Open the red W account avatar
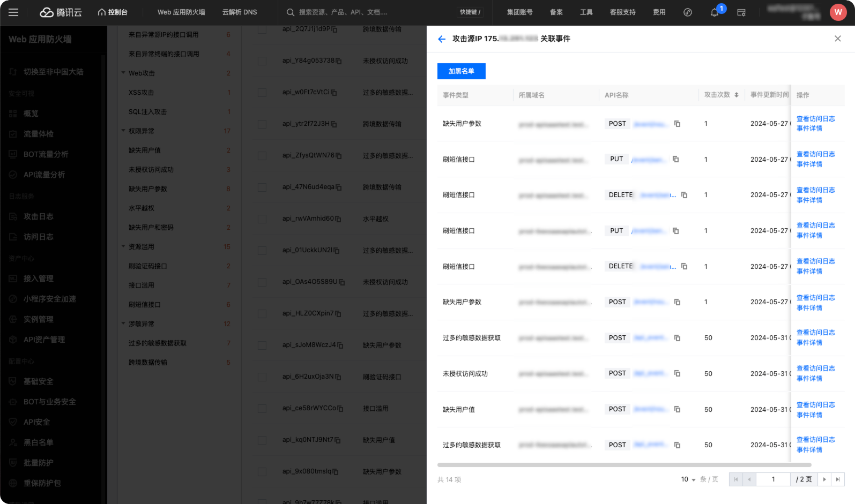The image size is (855, 504). point(838,12)
